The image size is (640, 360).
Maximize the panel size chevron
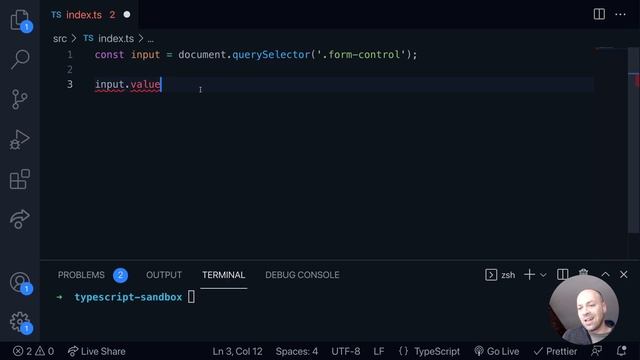click(605, 275)
